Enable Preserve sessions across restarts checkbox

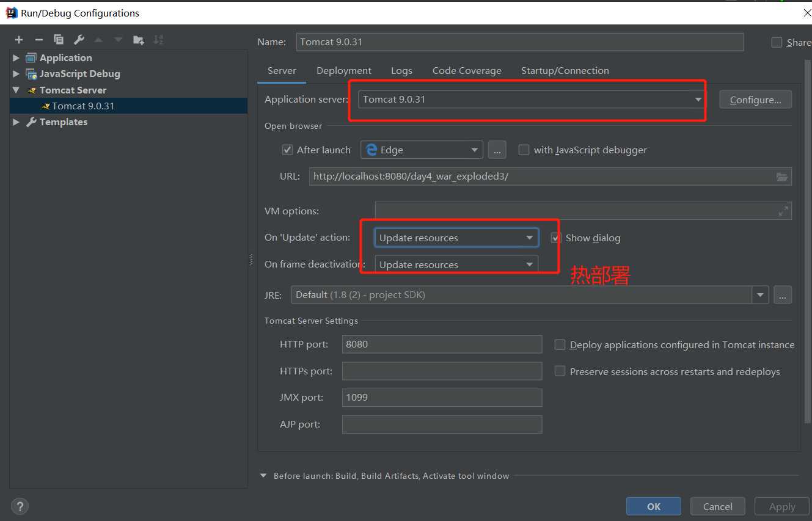point(560,371)
